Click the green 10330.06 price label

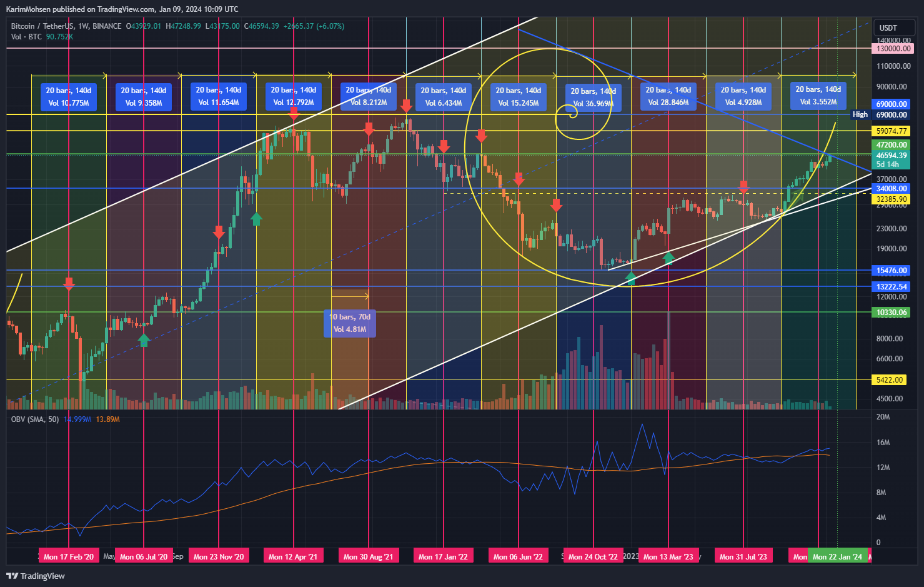pos(892,313)
